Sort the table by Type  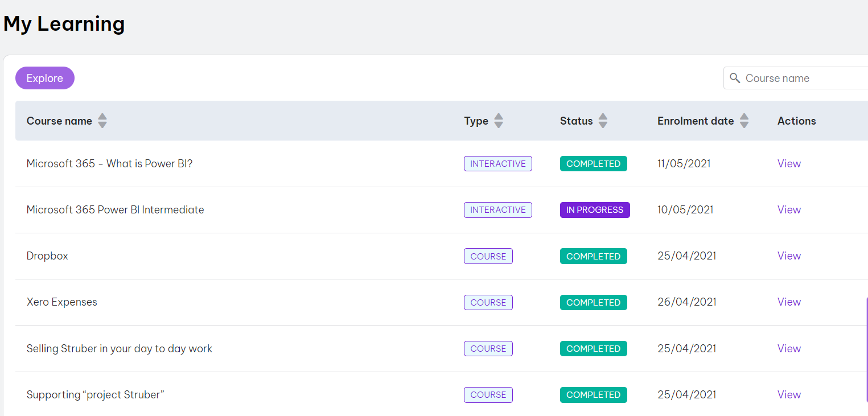pyautogui.click(x=499, y=121)
